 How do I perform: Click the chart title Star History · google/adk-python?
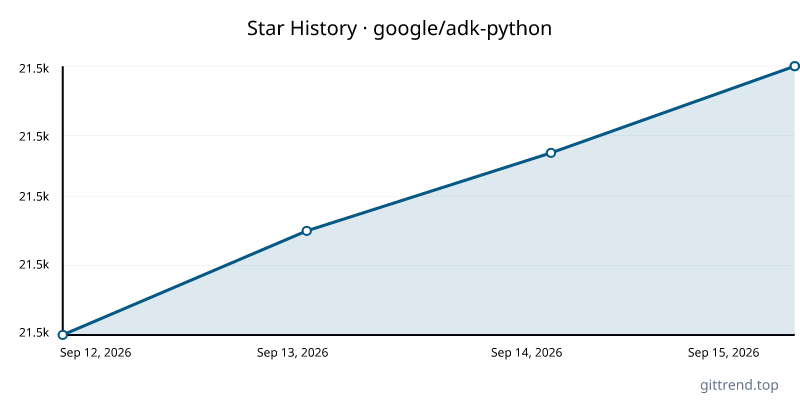point(399,29)
